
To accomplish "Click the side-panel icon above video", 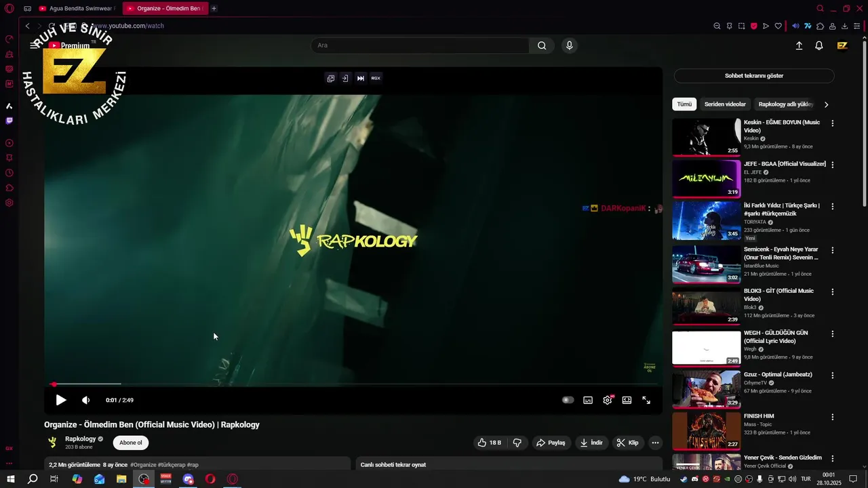I will point(345,78).
